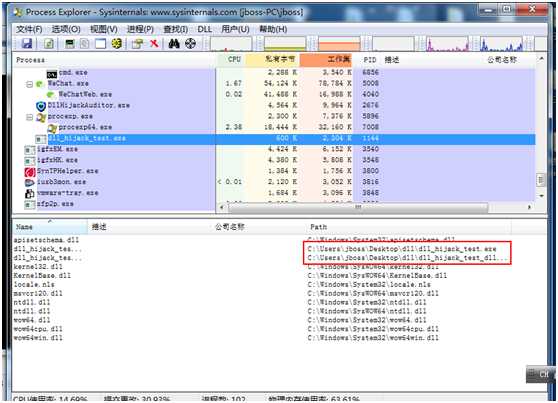Collapse the procexp.exe tree node
This screenshot has width=558, height=403.
tap(30, 117)
